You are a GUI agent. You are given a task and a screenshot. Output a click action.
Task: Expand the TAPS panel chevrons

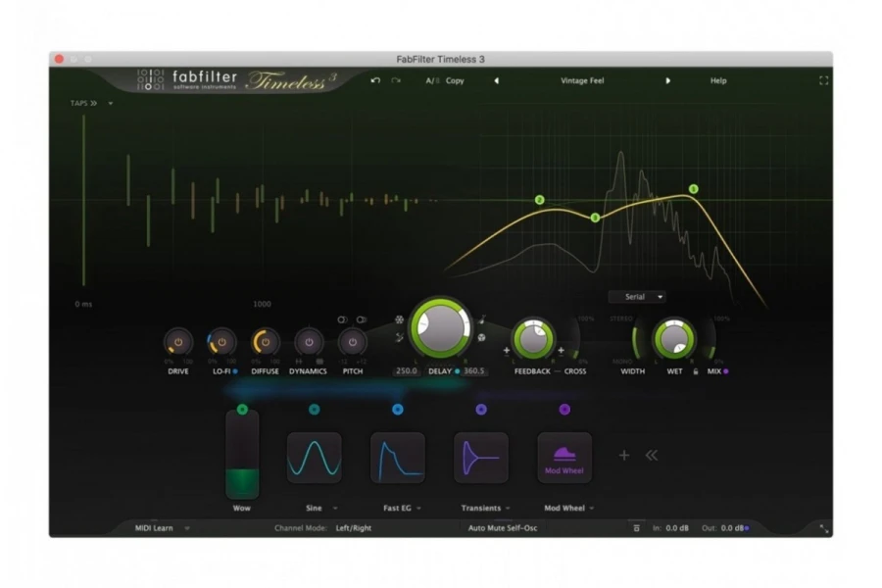coord(94,104)
